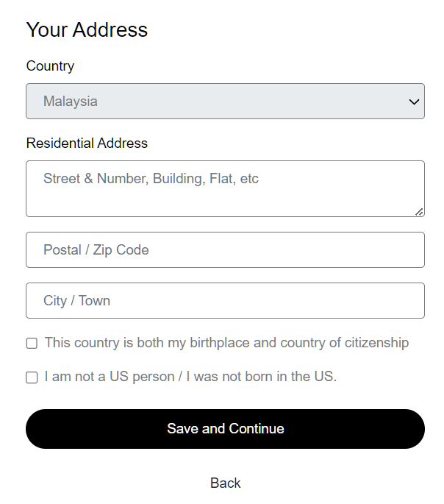Open the Country dropdown showing Malaysia

pos(225,102)
